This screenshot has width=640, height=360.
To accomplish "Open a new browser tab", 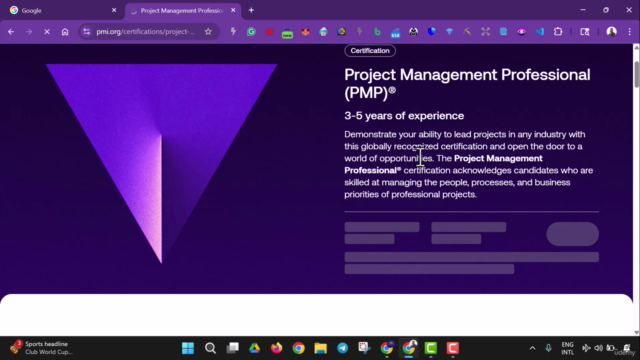I will pos(251,10).
